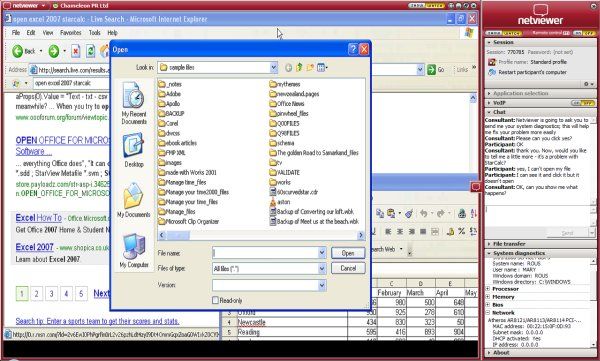Viewport: 600px width, 361px height.
Task: Click the Undo arrow in spreadsheet toolbar
Action: pos(424,214)
